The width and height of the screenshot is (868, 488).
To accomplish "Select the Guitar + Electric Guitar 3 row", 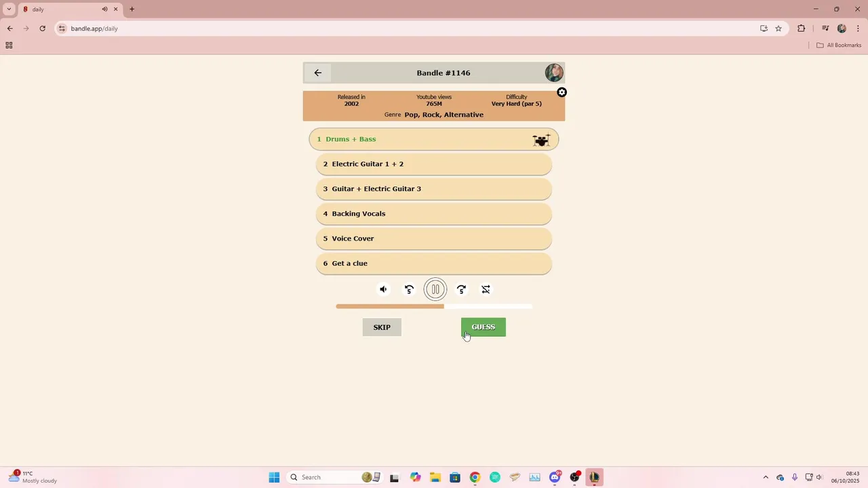I will 434,189.
